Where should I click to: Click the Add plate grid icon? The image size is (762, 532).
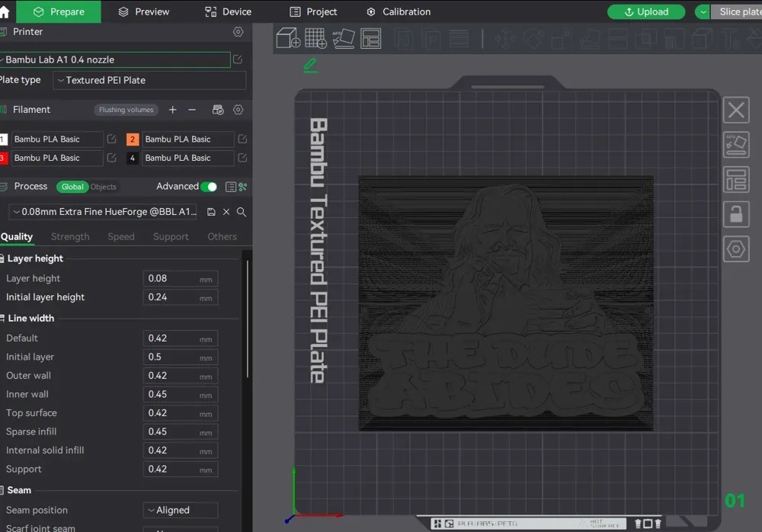(315, 38)
